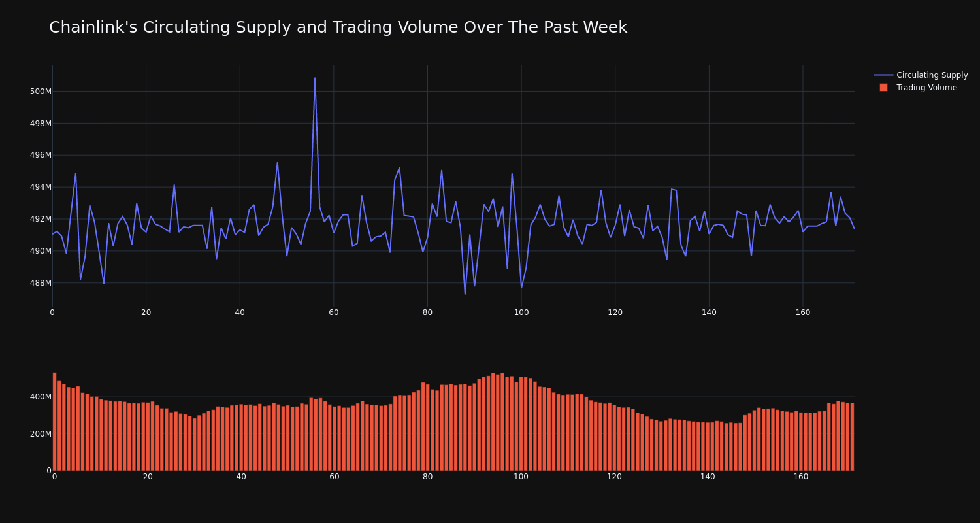This screenshot has height=523, width=980.
Task: Click x-axis label 140 on volume chart
Action: coord(708,477)
